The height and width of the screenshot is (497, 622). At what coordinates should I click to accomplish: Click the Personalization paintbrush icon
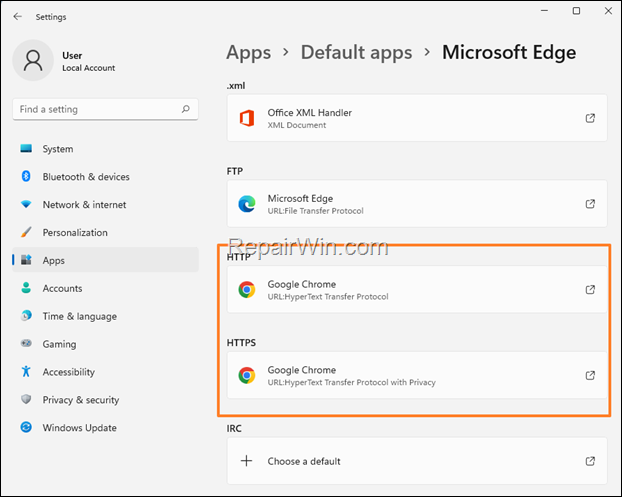26,232
